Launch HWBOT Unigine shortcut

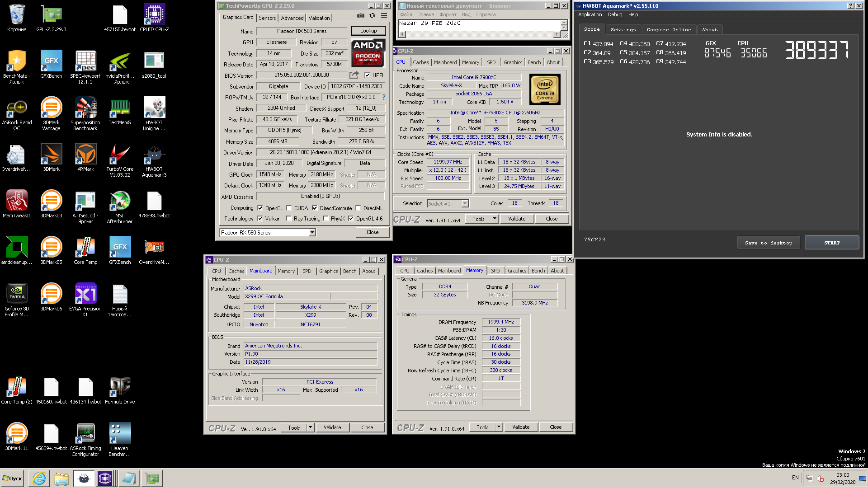point(154,113)
